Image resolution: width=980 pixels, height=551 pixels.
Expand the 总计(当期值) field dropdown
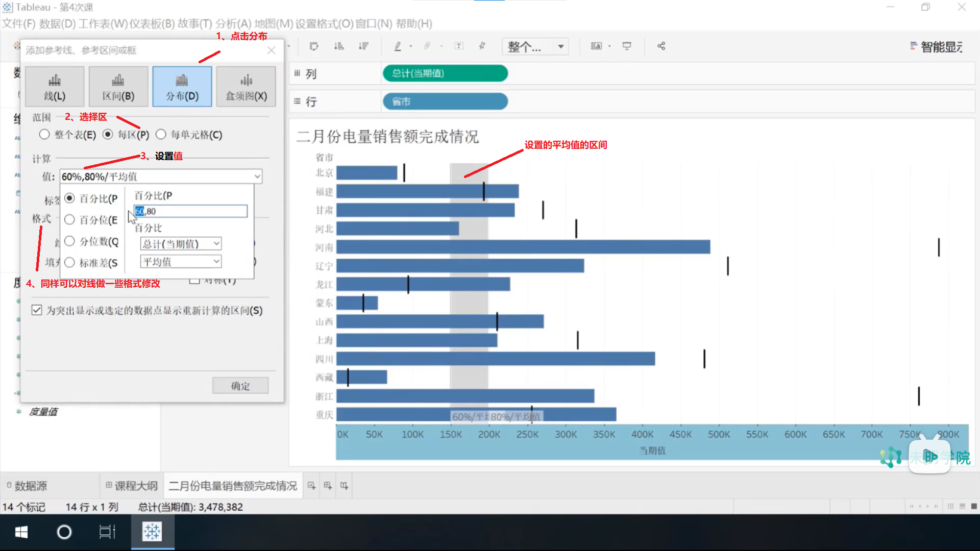click(216, 244)
